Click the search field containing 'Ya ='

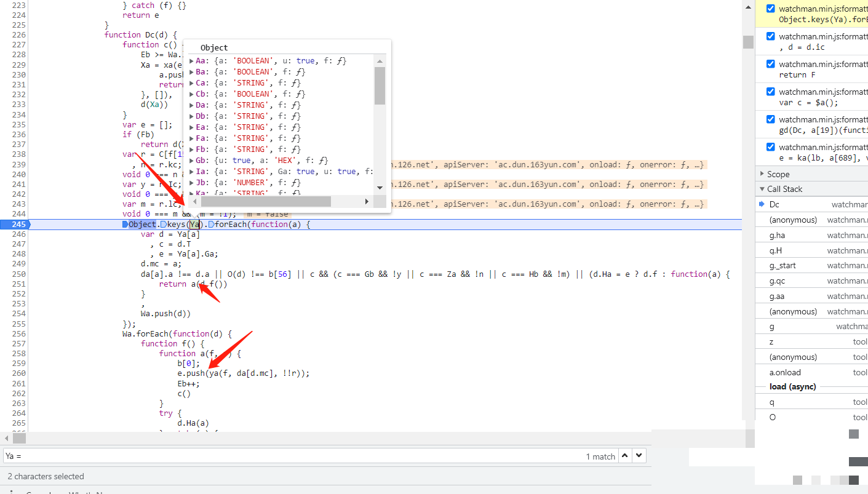289,456
